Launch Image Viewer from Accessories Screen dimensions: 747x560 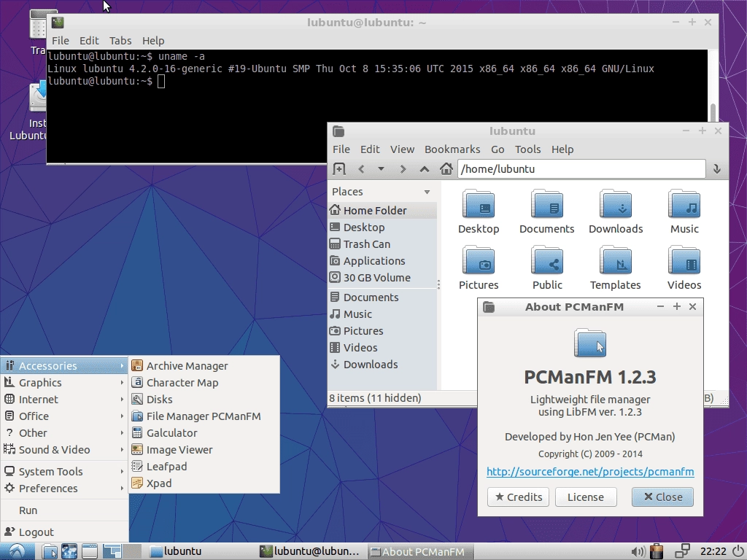204,450
